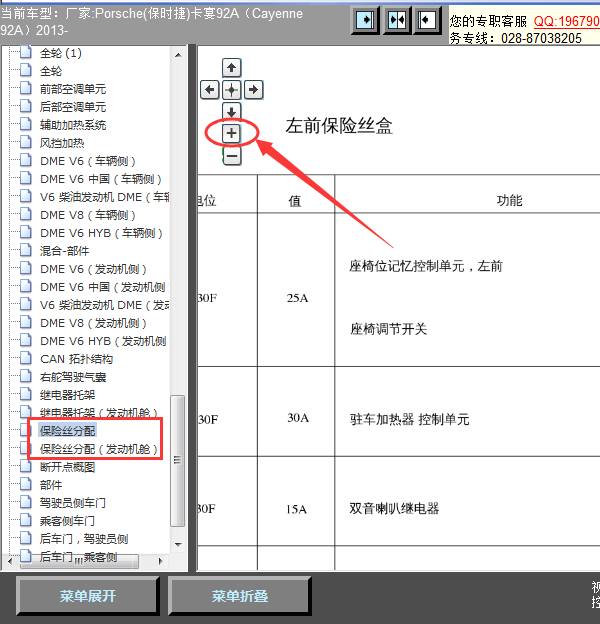The width and height of the screenshot is (600, 624).
Task: Select tree item 保险丝分配
Action: [x=67, y=431]
